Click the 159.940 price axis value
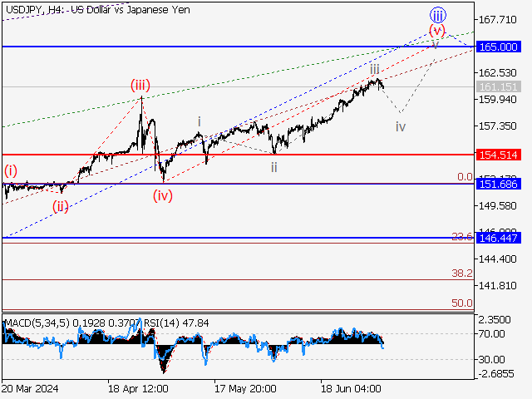532x399 pixels. [x=497, y=100]
